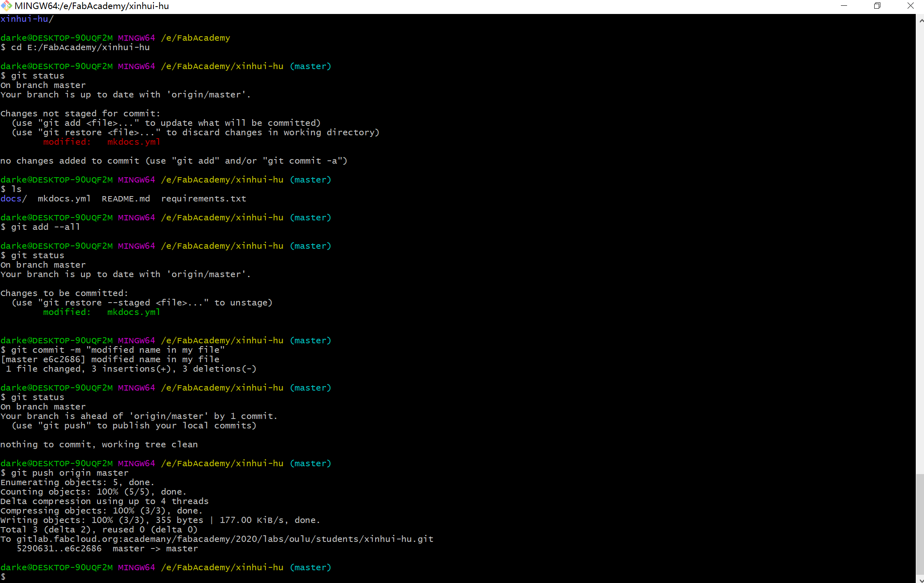
Task: Click the '5290631..e6c2686 master -> master' line
Action: [x=107, y=548]
